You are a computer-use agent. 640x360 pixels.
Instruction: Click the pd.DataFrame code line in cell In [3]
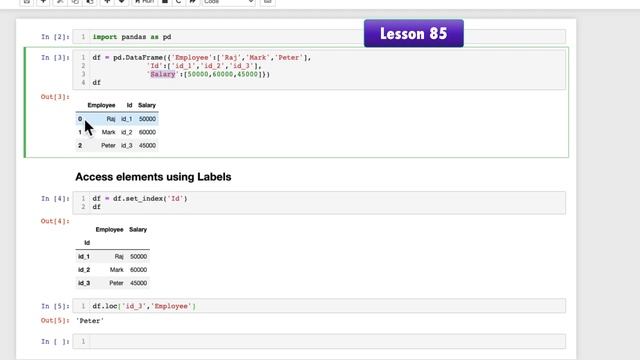point(202,58)
